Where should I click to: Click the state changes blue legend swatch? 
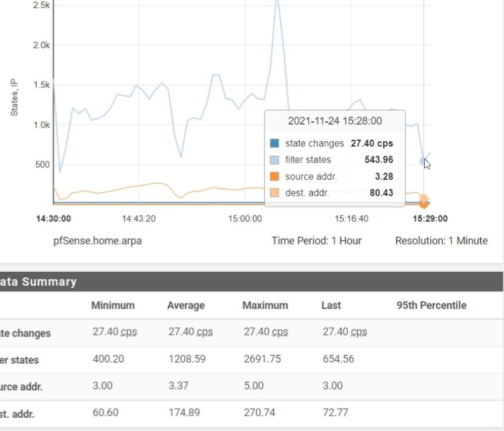click(274, 143)
